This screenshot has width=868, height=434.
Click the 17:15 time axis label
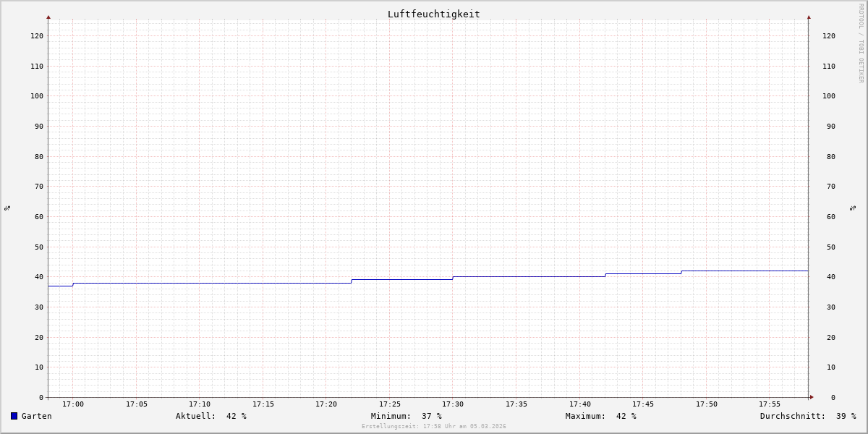click(x=263, y=404)
